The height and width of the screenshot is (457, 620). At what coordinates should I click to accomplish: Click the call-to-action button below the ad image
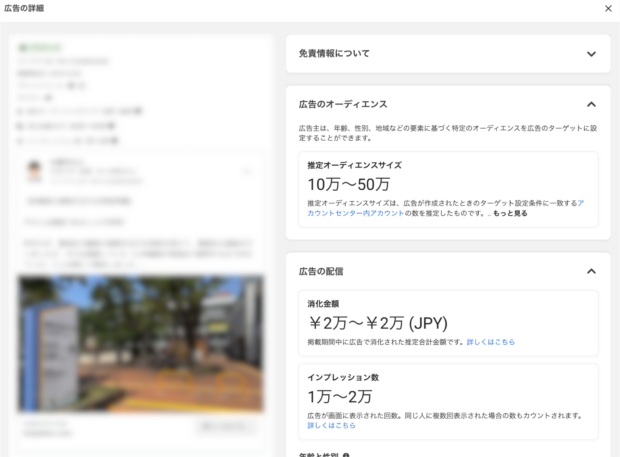[x=225, y=427]
